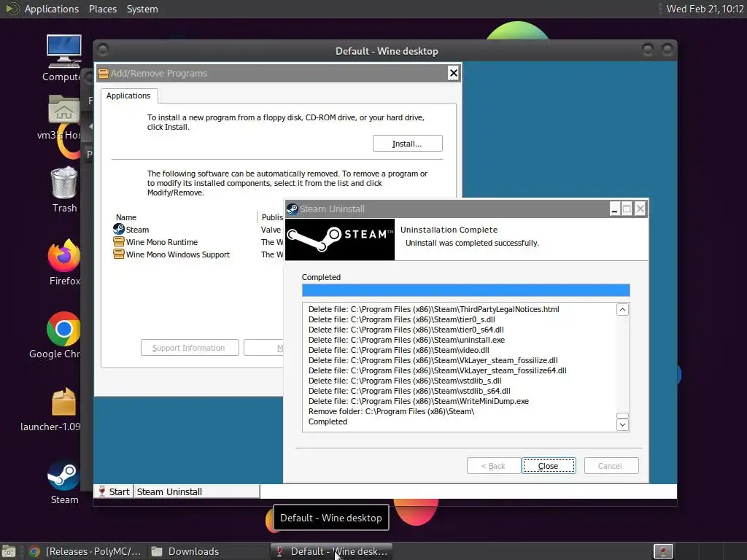Click scroll down arrow of uninstall log
The width and height of the screenshot is (747, 560).
click(622, 424)
